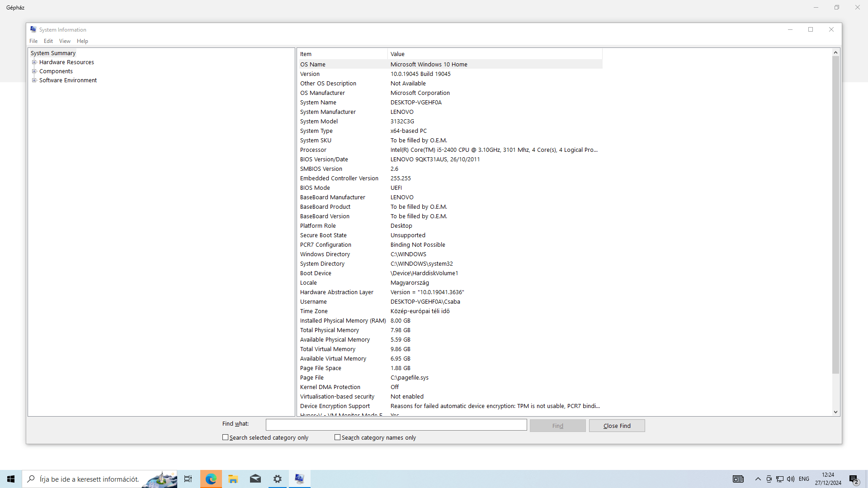Viewport: 868px width, 488px height.
Task: Enable Search selected category only checkbox
Action: pos(225,437)
